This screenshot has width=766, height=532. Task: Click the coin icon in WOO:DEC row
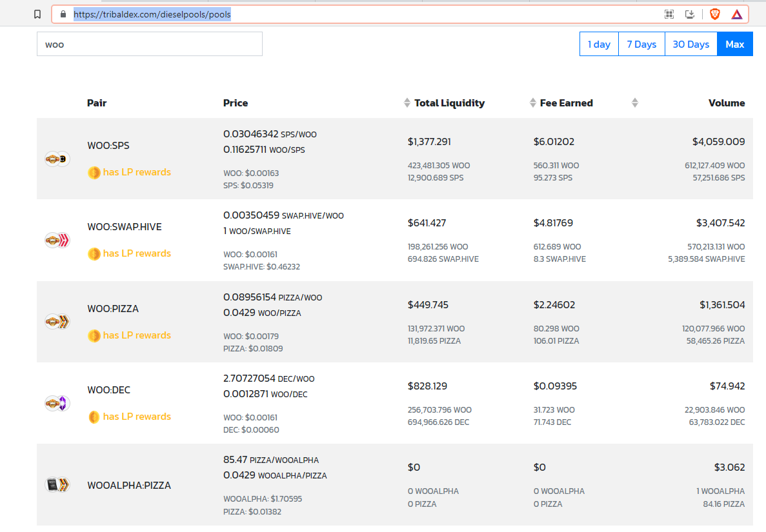94,417
